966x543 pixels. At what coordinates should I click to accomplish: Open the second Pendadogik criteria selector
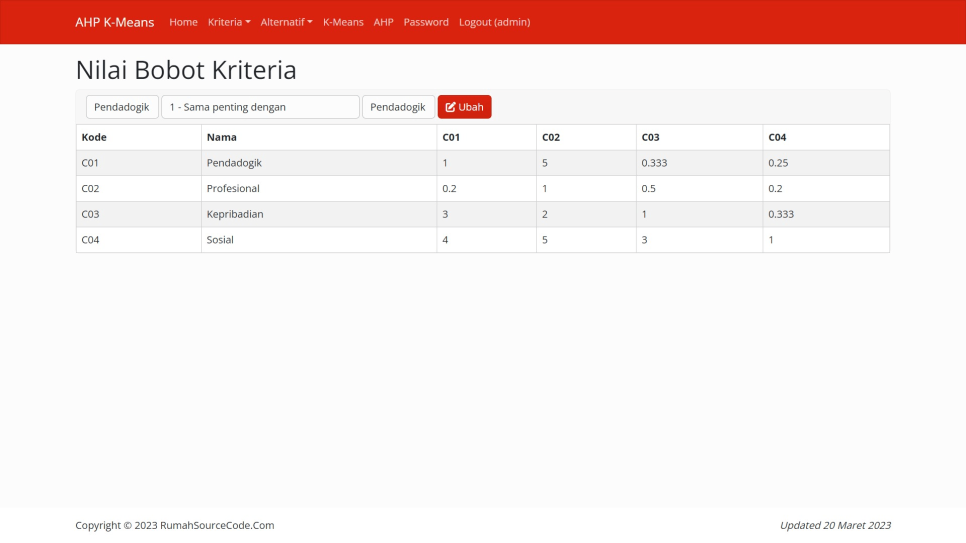(398, 107)
